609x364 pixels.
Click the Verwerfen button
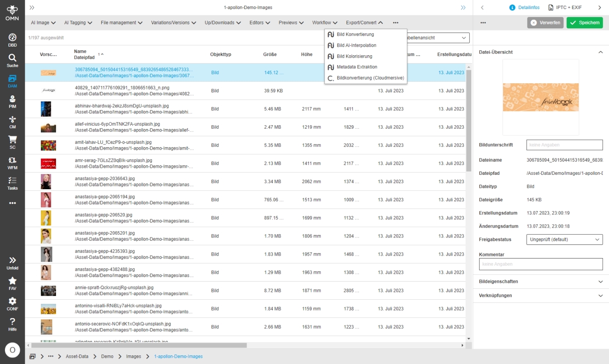click(545, 23)
